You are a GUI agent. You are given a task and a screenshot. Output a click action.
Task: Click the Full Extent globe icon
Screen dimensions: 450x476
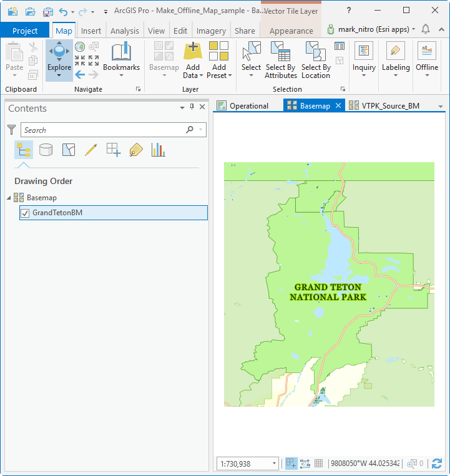pyautogui.click(x=80, y=47)
